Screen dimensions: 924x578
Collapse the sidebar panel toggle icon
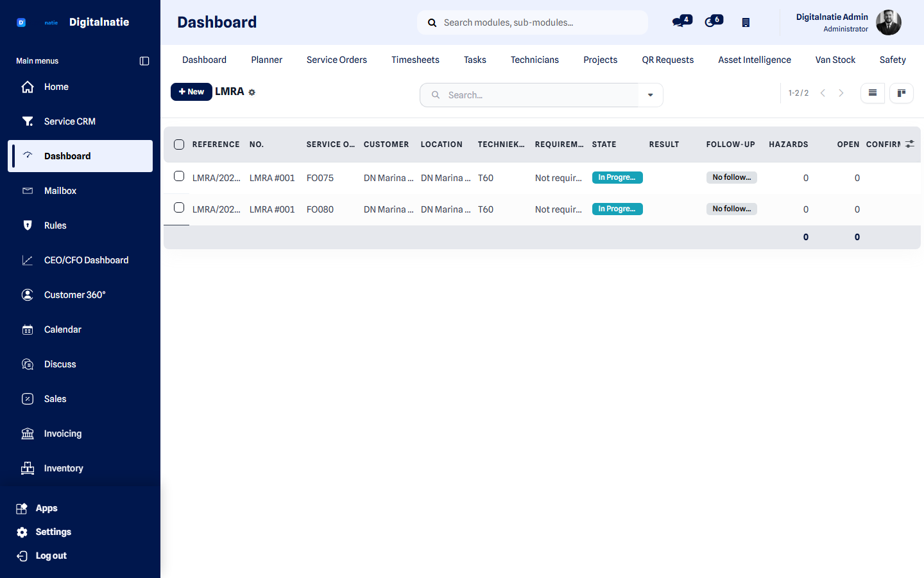[144, 61]
